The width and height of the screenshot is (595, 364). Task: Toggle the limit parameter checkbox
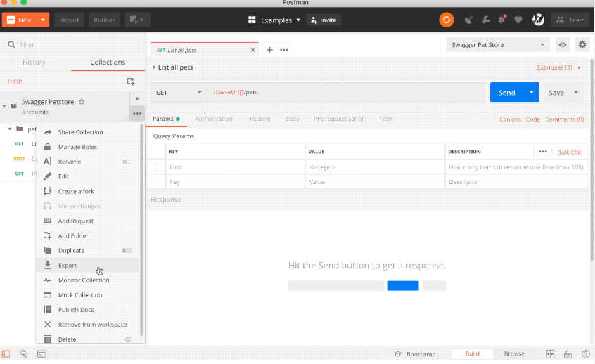point(160,167)
